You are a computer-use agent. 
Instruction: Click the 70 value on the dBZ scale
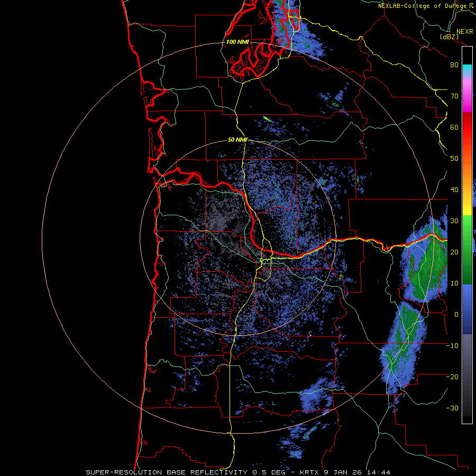click(x=454, y=96)
